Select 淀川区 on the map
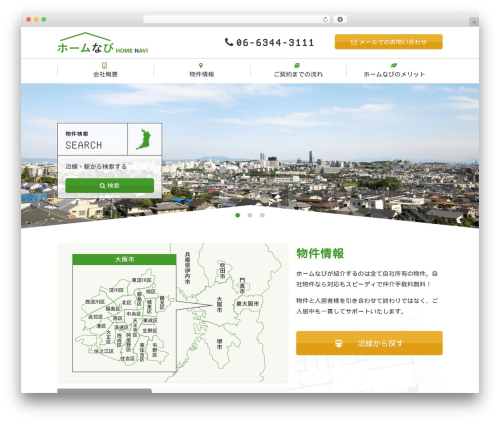 point(117,290)
